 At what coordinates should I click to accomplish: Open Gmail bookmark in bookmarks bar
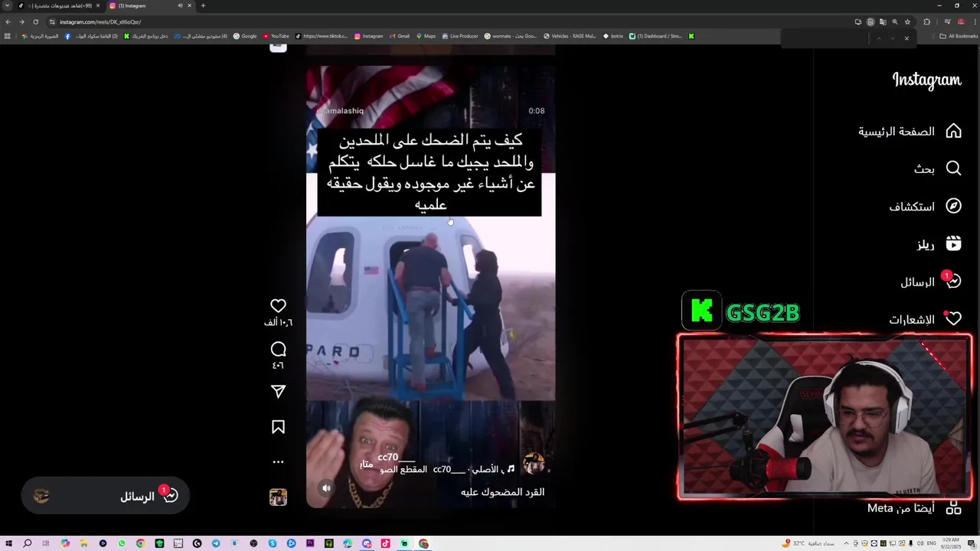click(399, 36)
